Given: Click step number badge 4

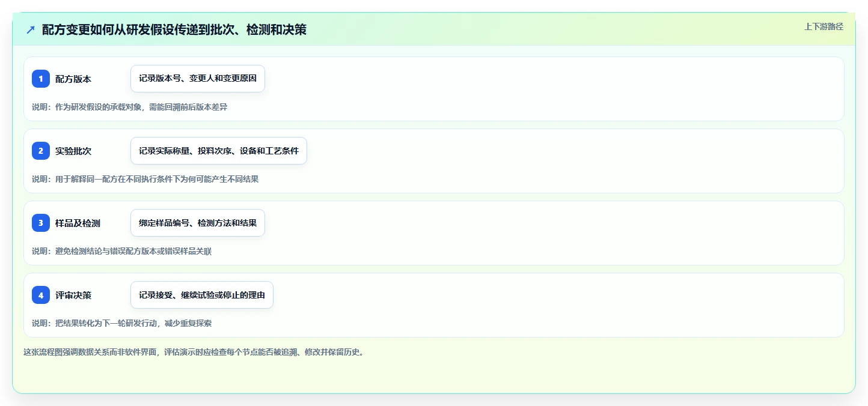Looking at the screenshot, I should [41, 295].
